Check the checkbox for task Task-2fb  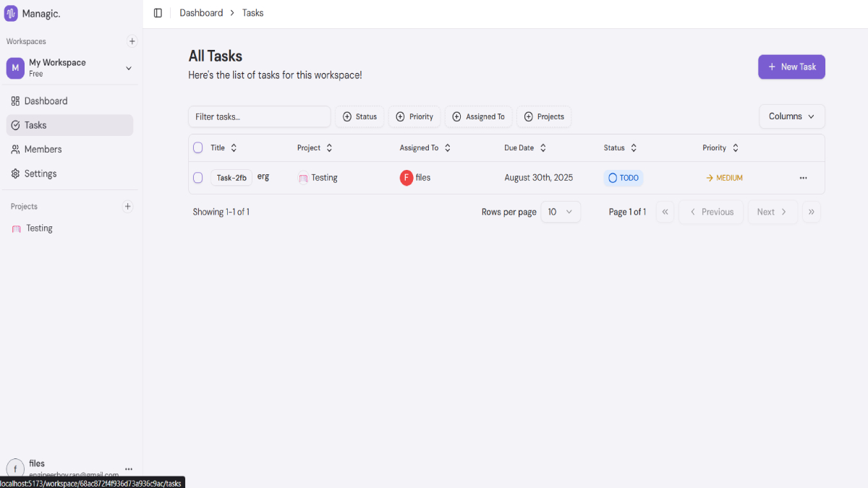(197, 177)
